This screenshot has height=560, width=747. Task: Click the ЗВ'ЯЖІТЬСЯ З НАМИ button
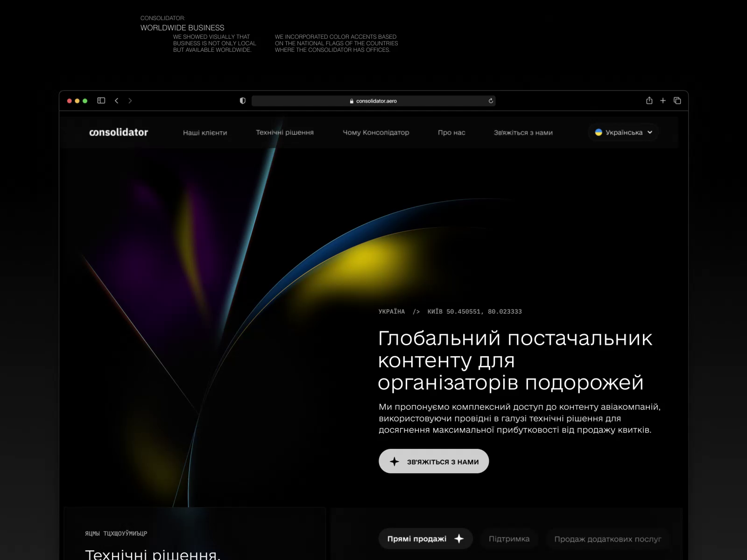pyautogui.click(x=434, y=461)
